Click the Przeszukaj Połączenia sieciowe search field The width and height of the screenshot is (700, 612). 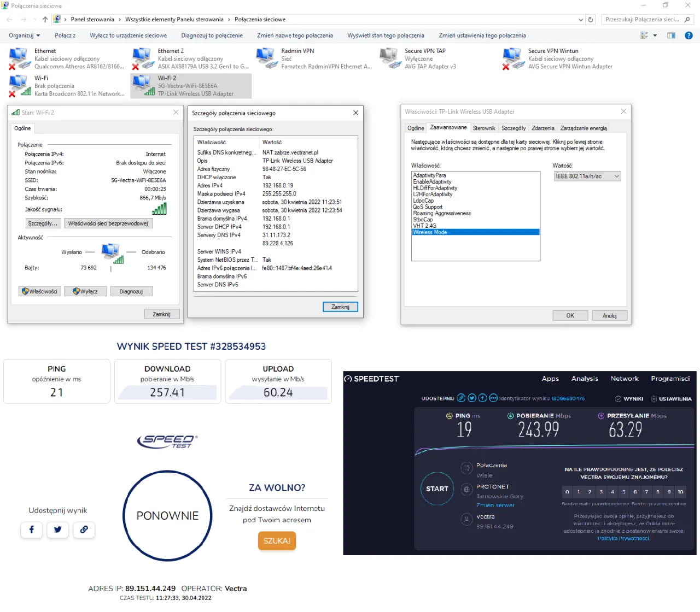click(642, 20)
